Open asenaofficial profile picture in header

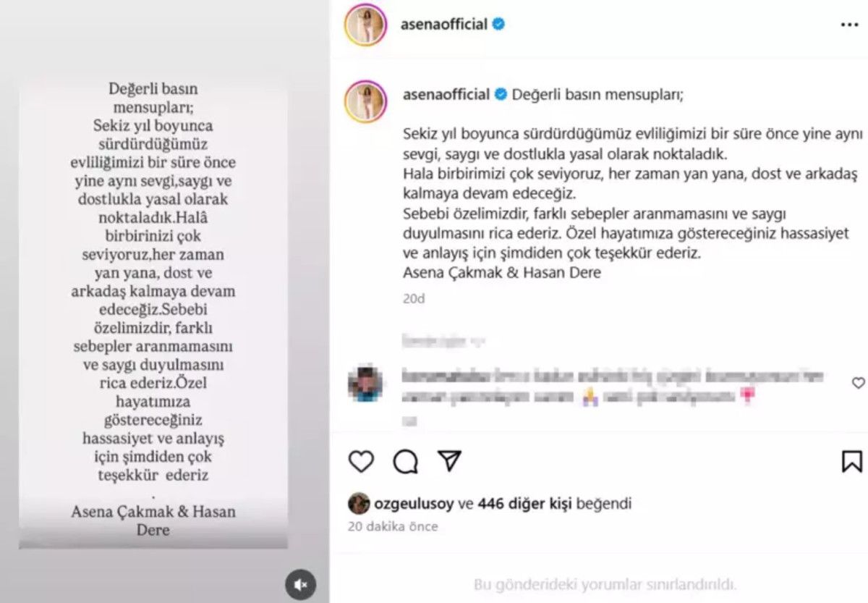(x=365, y=25)
